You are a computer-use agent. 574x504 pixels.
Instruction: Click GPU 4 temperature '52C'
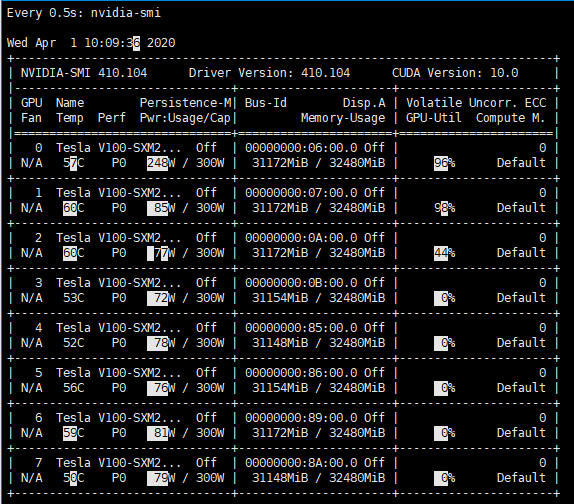74,343
